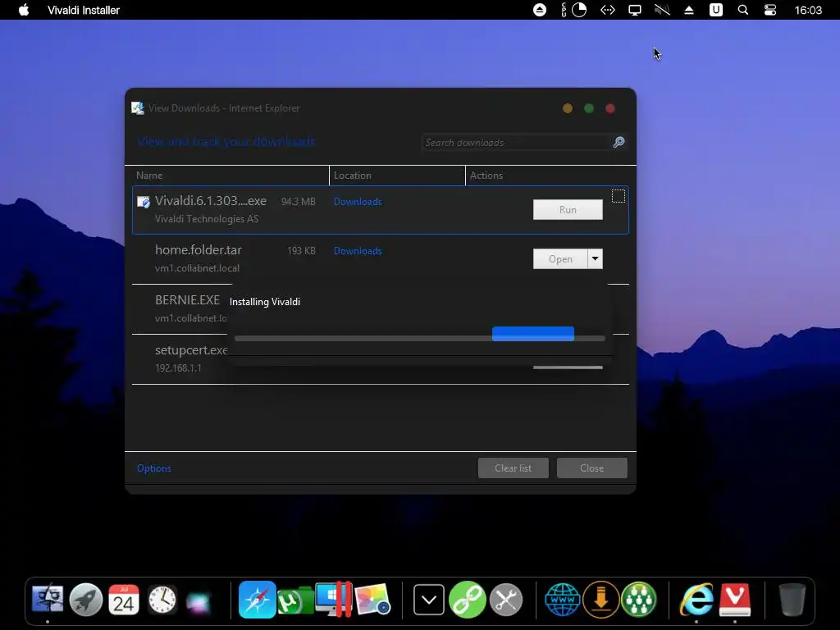Minimize window with the orange dot
Image resolution: width=840 pixels, height=630 pixels.
568,108
